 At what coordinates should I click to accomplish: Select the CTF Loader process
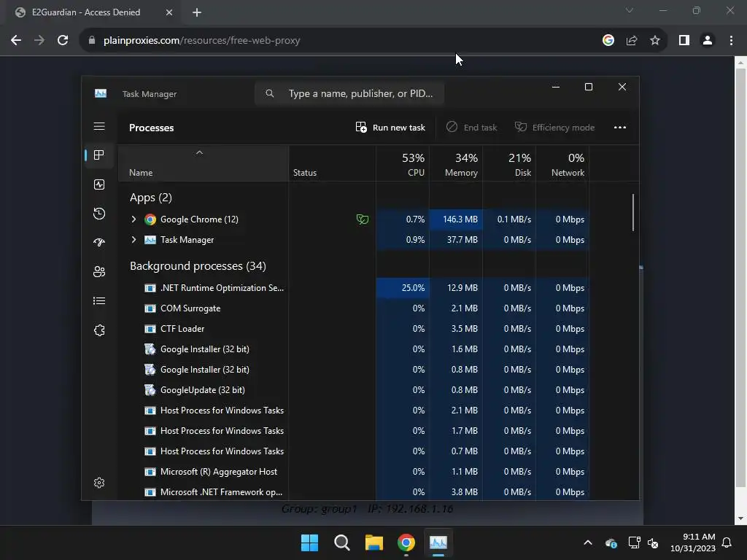[x=355, y=329]
